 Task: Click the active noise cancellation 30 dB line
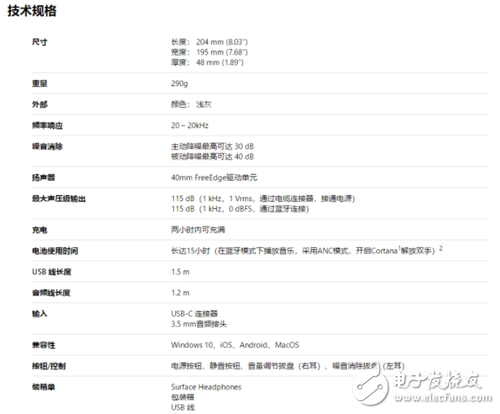coord(212,146)
